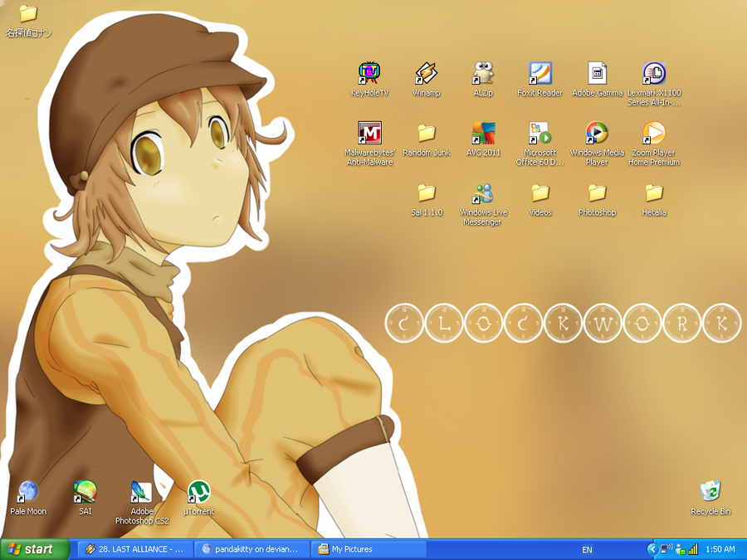Image resolution: width=747 pixels, height=560 pixels.
Task: Expand hidden system tray icons
Action: pyautogui.click(x=652, y=549)
